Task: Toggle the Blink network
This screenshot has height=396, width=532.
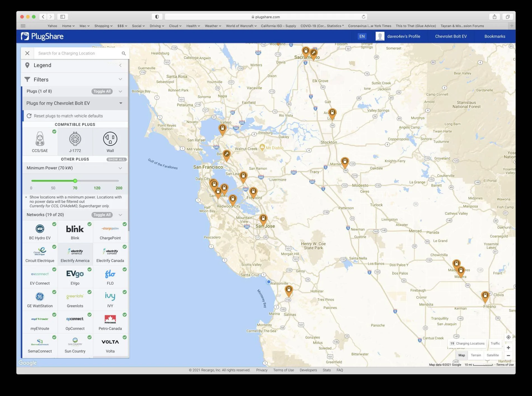Action: point(75,231)
